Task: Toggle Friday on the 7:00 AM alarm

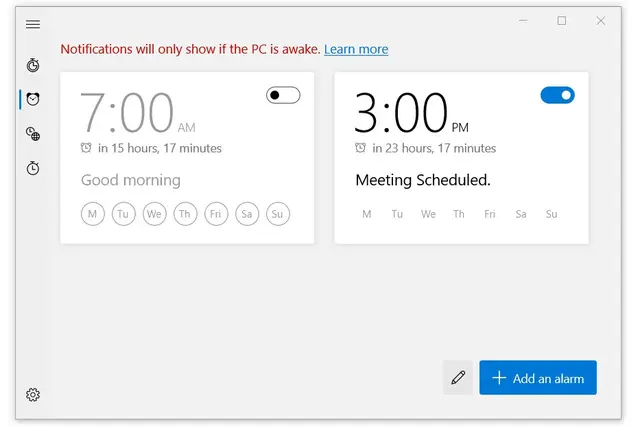Action: pyautogui.click(x=216, y=214)
